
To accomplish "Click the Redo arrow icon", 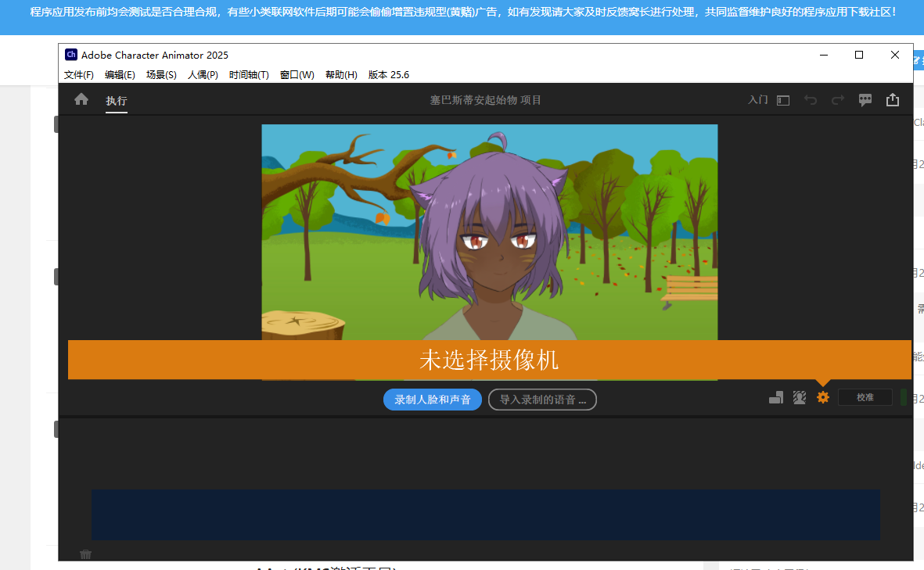I will coord(837,99).
